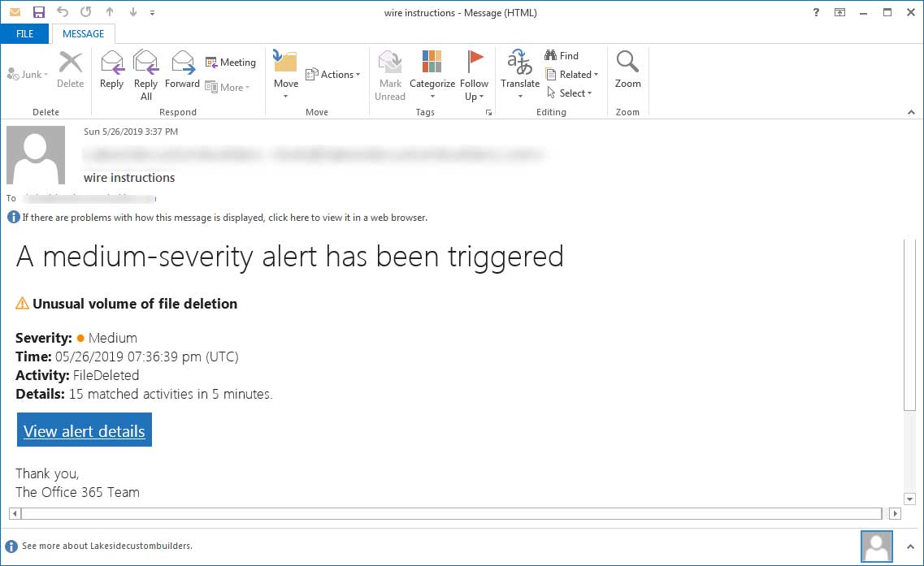The image size is (924, 566).
Task: Click vertical scrollbar thumb in message body
Action: coord(909,325)
